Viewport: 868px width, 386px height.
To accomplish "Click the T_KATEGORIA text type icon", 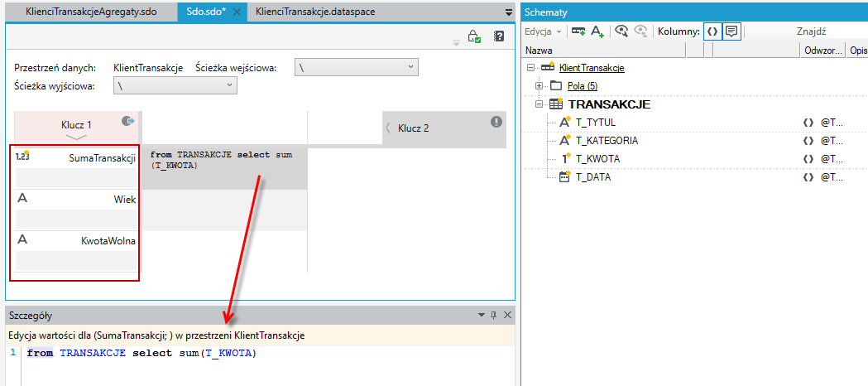I will (564, 140).
